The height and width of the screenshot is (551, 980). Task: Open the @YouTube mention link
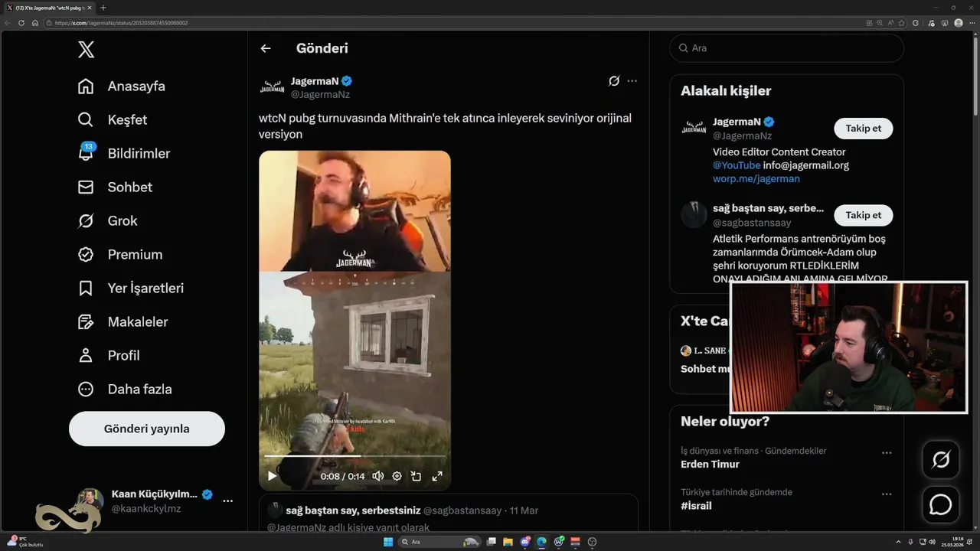click(737, 165)
